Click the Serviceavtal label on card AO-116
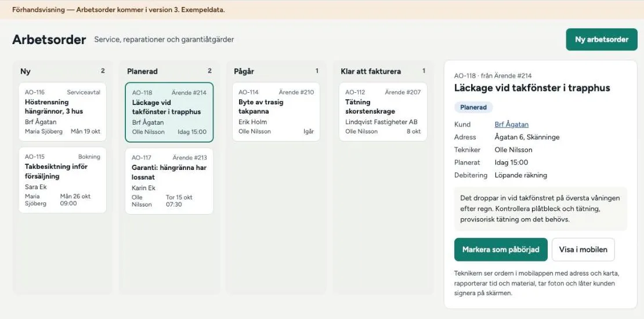This screenshot has width=644, height=319. click(84, 92)
